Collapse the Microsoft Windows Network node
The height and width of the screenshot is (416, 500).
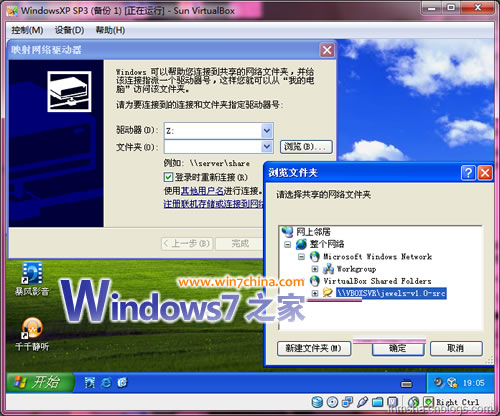(x=301, y=257)
